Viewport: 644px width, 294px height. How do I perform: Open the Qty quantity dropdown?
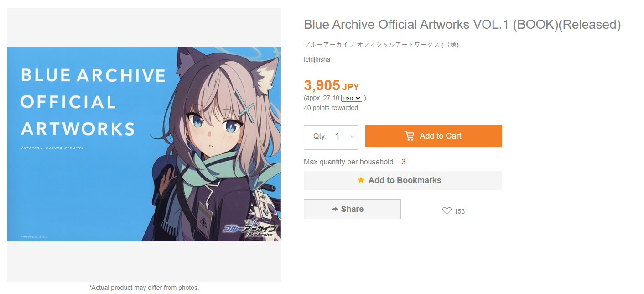331,137
